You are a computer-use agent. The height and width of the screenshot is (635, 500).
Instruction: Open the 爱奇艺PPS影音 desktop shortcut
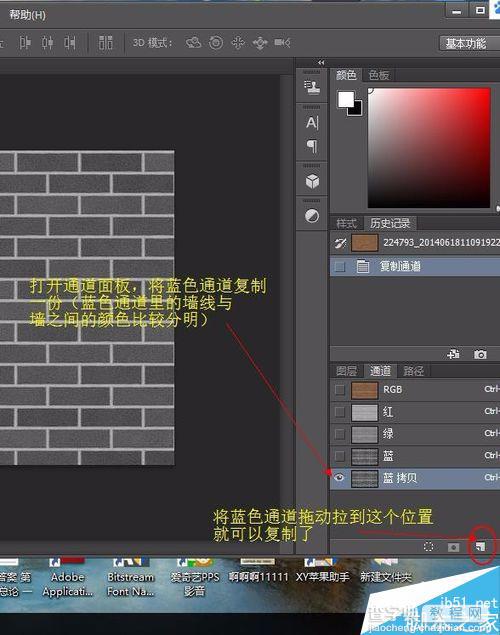(x=194, y=578)
